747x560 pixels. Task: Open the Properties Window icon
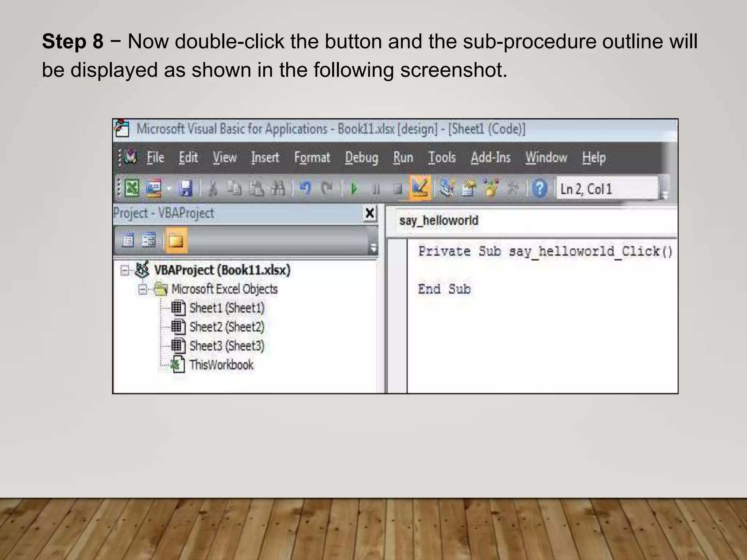pos(469,188)
